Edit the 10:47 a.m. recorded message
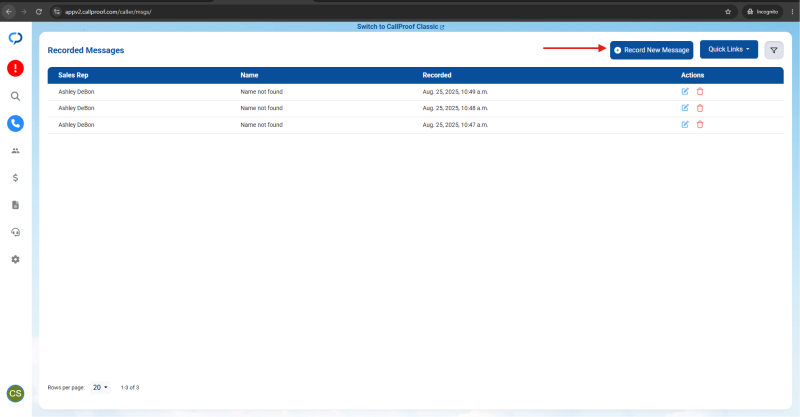The height and width of the screenshot is (417, 800). point(685,124)
